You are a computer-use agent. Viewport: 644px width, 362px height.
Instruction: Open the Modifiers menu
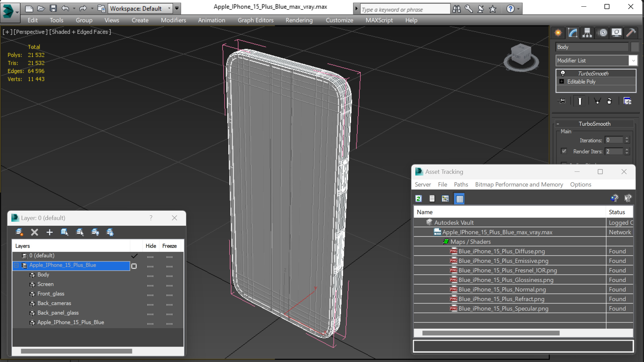click(173, 20)
